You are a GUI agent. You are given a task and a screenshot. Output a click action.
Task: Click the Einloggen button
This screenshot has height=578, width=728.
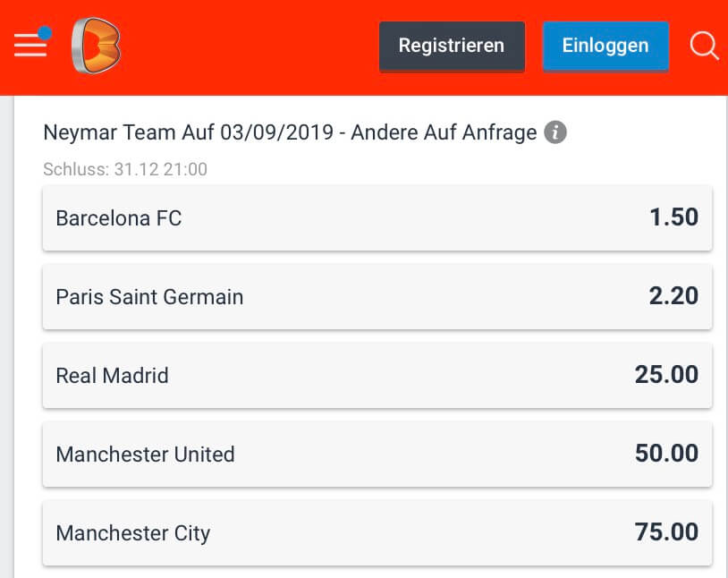605,46
